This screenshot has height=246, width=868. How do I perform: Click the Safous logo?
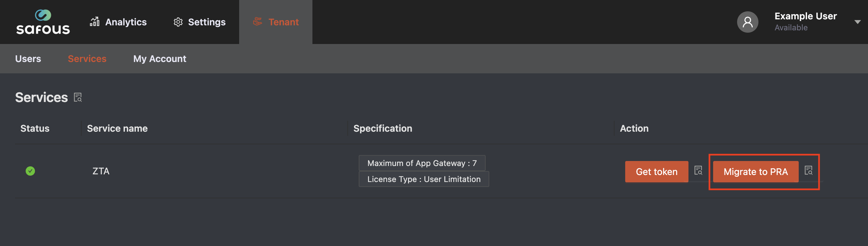coord(43,22)
